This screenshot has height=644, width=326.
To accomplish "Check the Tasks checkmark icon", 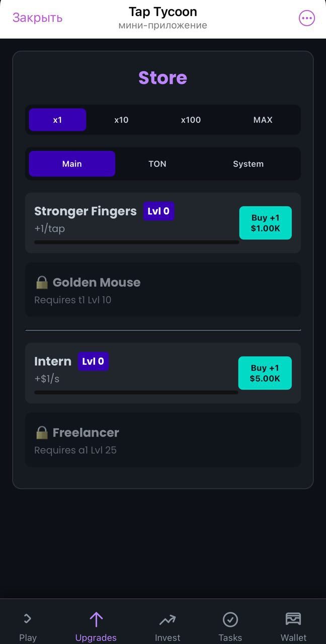I will tap(230, 620).
